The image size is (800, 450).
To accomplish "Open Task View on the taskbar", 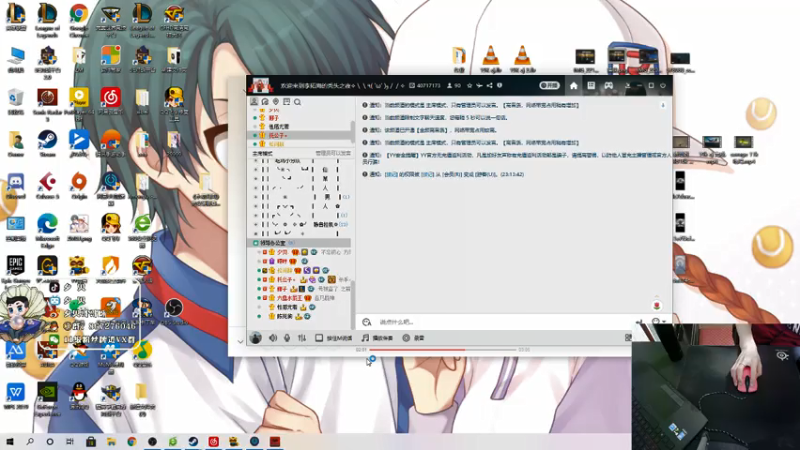I will pos(70,441).
